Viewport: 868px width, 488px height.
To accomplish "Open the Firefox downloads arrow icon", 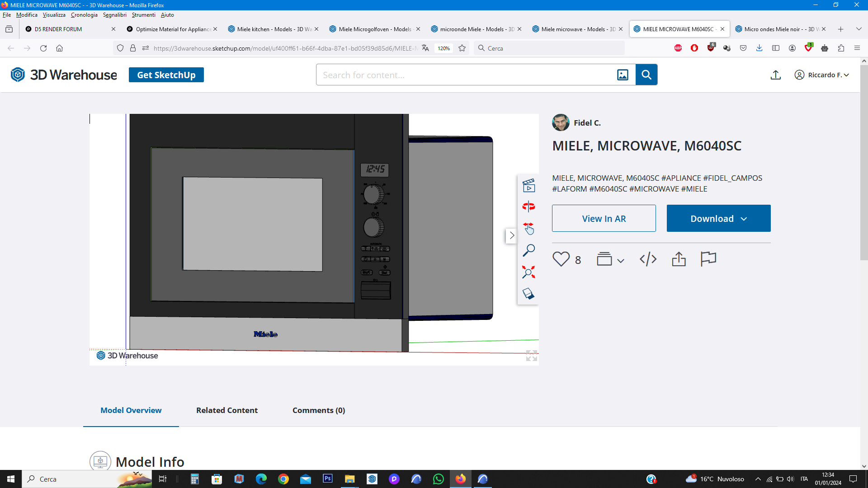I will coord(759,48).
